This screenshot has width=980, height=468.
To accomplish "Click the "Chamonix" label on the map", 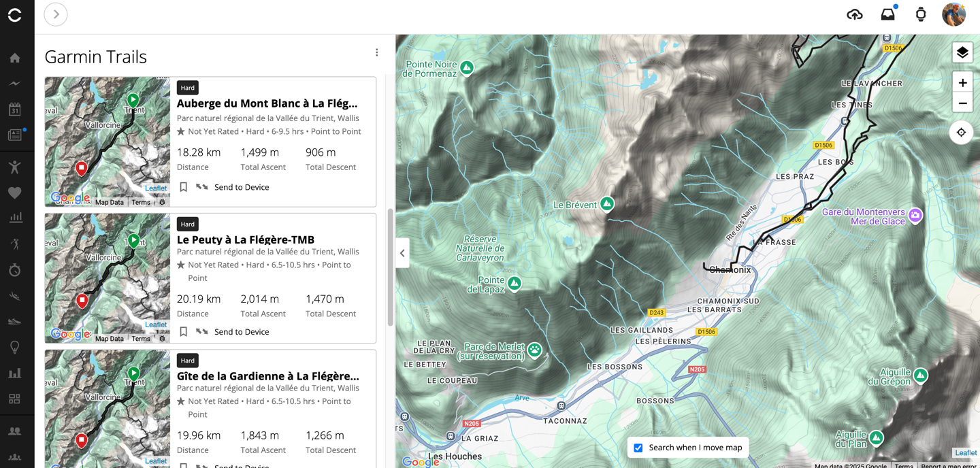I will pos(730,269).
